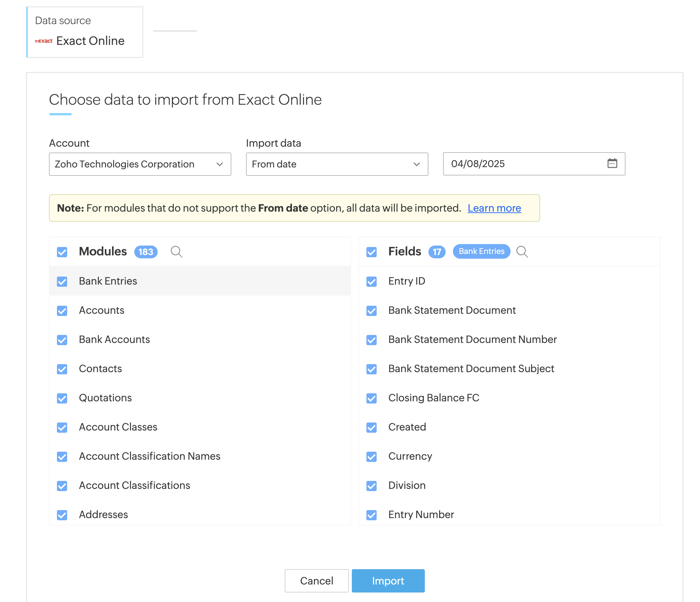Uncheck the Quotations module checkbox
The image size is (700, 602).
pyautogui.click(x=62, y=398)
